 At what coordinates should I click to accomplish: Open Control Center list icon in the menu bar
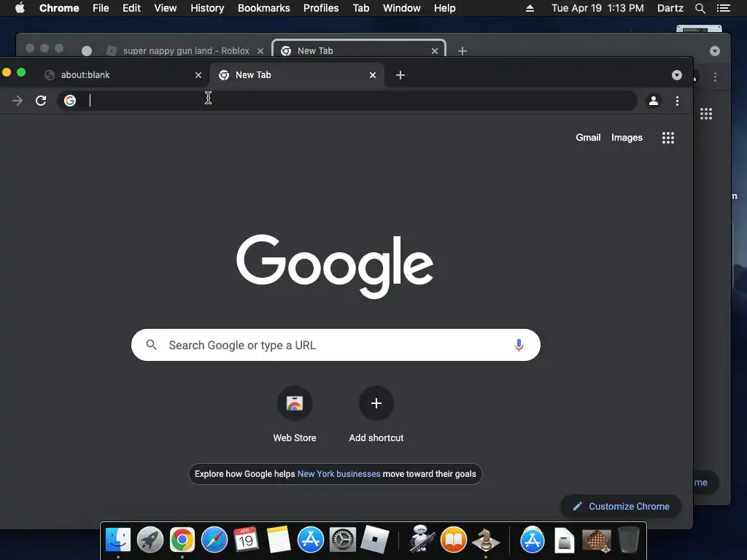pyautogui.click(x=723, y=8)
